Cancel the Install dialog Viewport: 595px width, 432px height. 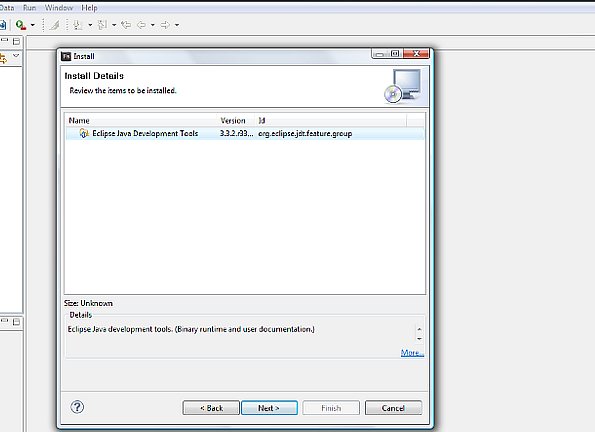[393, 408]
